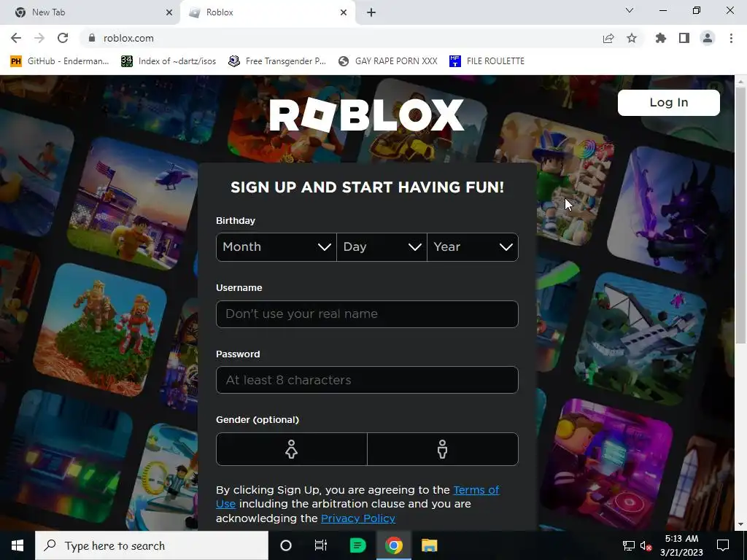The height and width of the screenshot is (560, 747).
Task: Share this page icon in address bar
Action: point(608,38)
